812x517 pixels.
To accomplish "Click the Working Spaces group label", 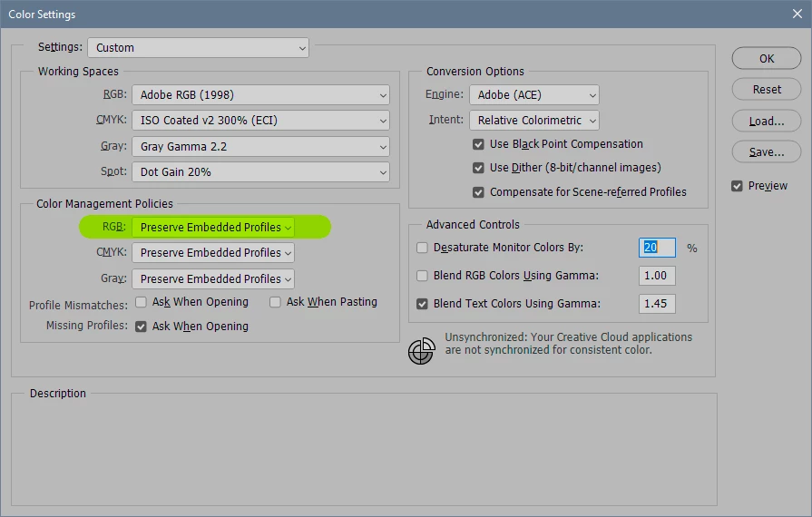I will pyautogui.click(x=78, y=72).
